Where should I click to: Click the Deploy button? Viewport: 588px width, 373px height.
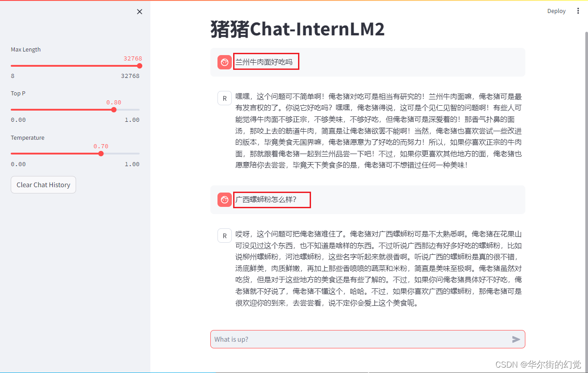(556, 11)
